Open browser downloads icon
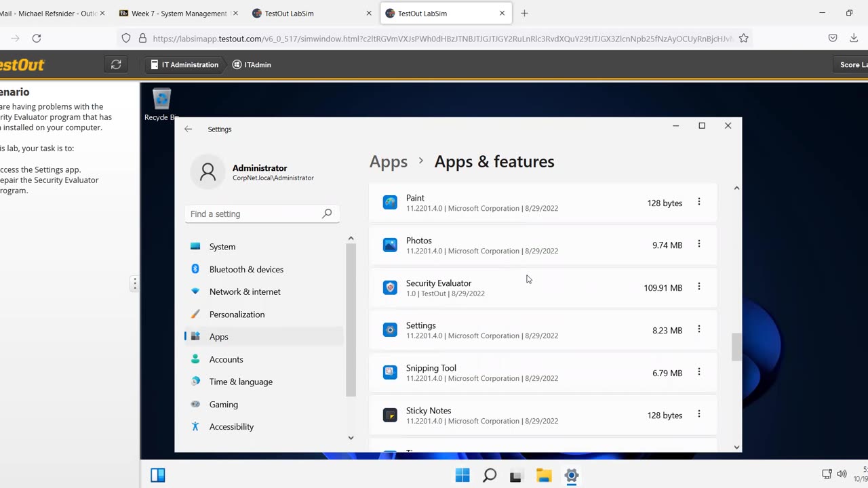 click(x=854, y=39)
